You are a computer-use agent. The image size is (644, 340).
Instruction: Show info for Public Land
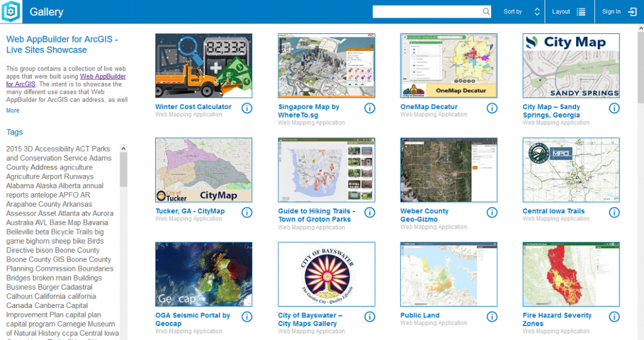coord(492,317)
